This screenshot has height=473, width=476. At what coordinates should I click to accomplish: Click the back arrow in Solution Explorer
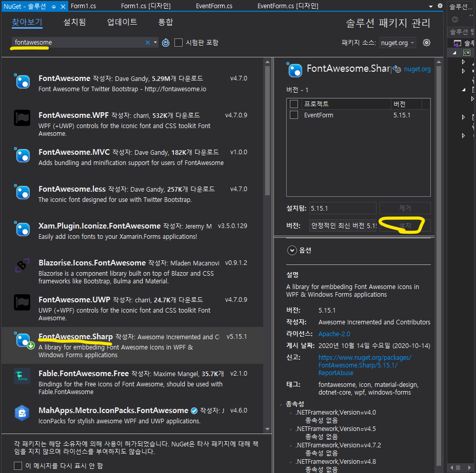pos(455,19)
